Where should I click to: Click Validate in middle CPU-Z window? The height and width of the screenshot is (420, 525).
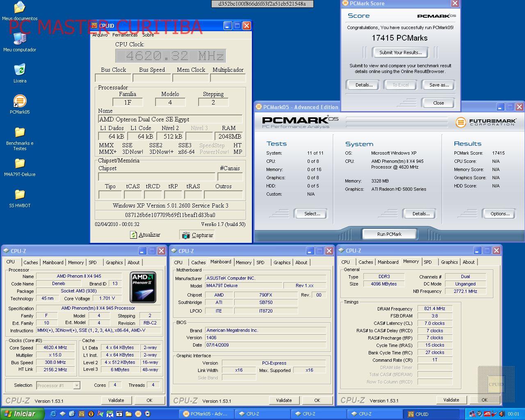click(284, 400)
